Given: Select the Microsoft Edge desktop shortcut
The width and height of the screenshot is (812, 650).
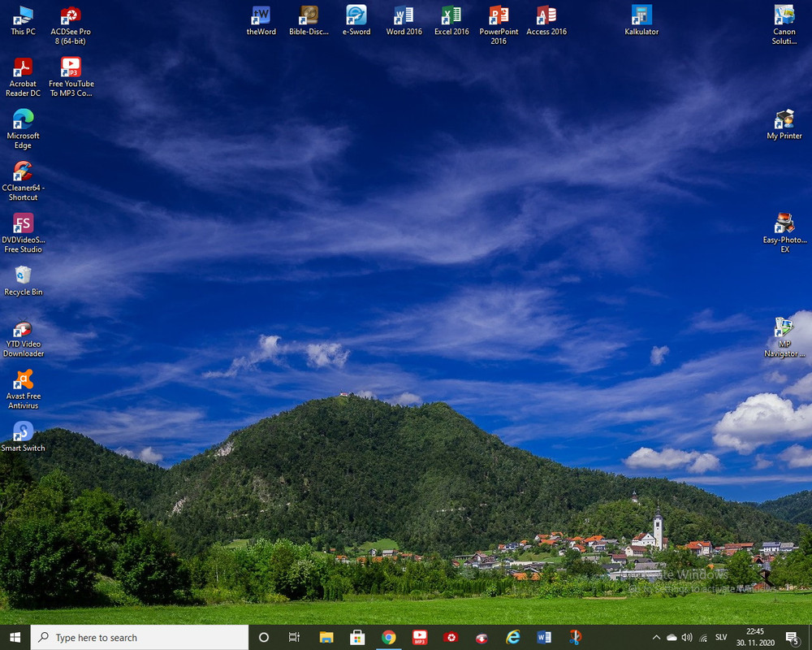Looking at the screenshot, I should pos(23,129).
